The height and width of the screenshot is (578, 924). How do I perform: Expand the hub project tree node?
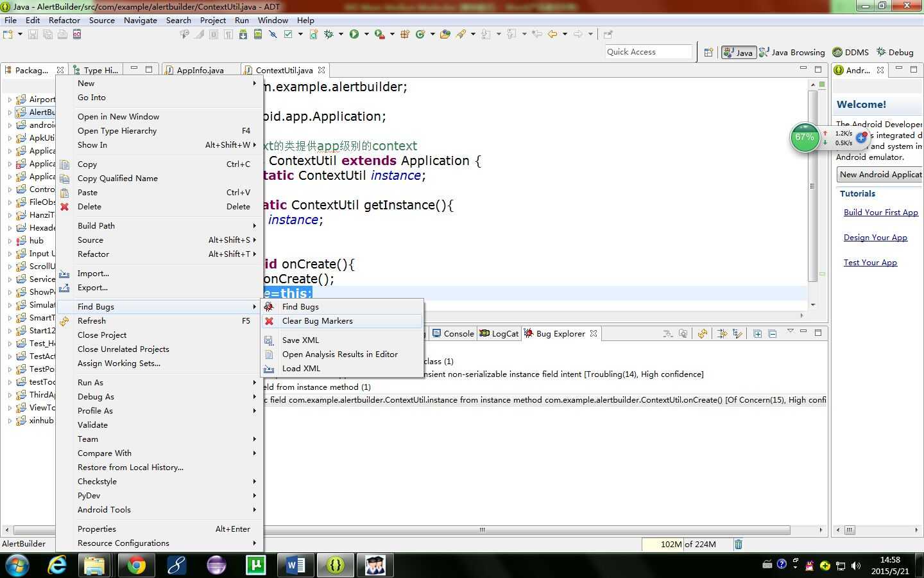pyautogui.click(x=10, y=241)
